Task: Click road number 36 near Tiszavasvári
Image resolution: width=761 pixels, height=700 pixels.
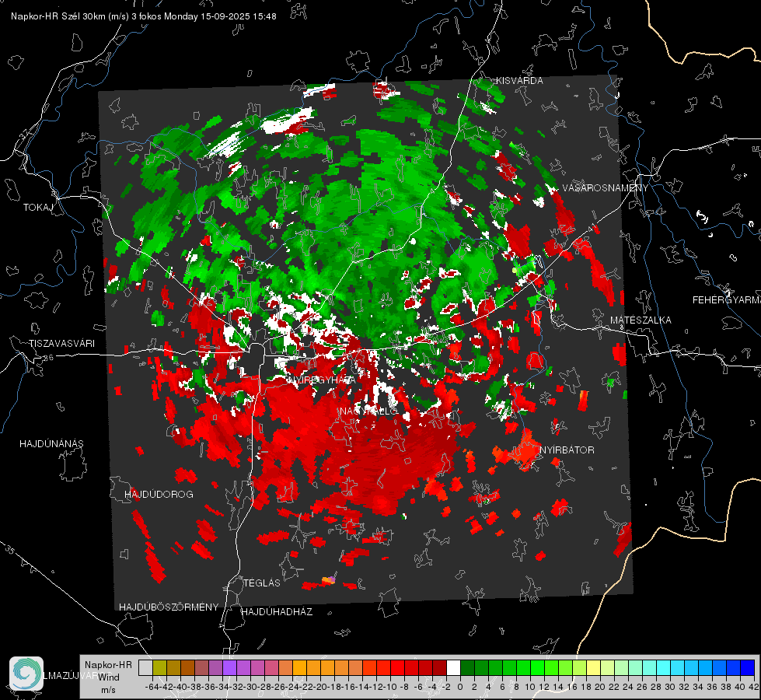Action: point(48,358)
